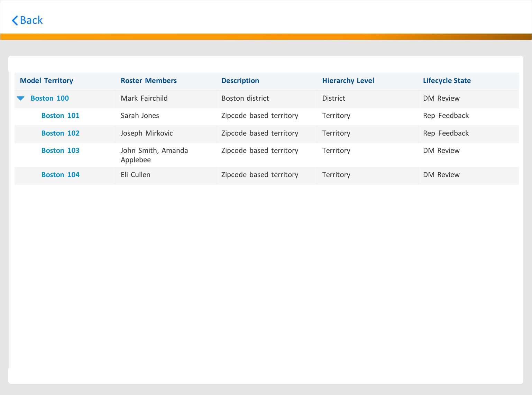Sort by Hierarchy Level column header
The width and height of the screenshot is (532, 395).
[x=348, y=81]
